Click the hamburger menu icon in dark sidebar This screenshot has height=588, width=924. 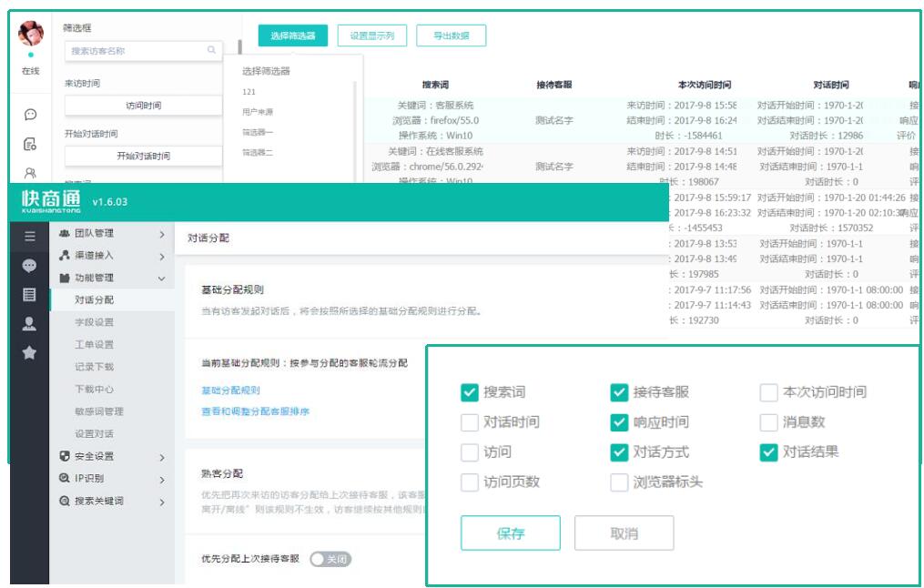(x=29, y=237)
